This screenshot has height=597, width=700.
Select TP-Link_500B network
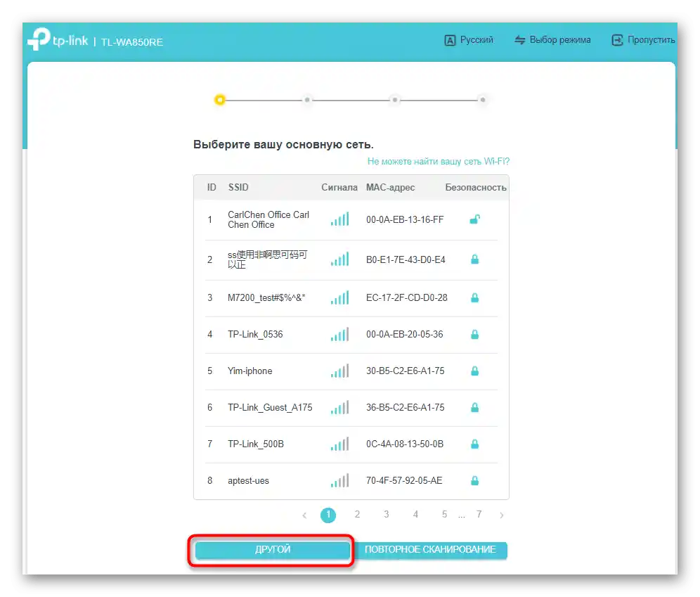pyautogui.click(x=351, y=444)
